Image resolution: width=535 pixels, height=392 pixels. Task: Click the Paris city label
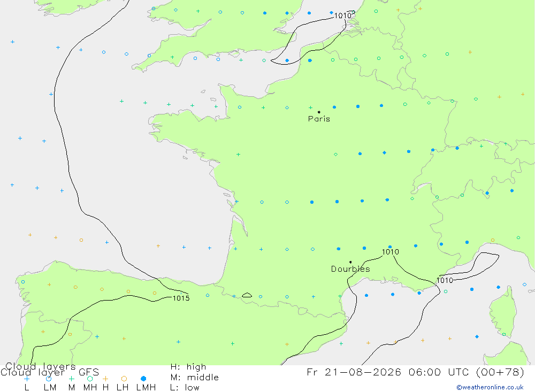319,119
